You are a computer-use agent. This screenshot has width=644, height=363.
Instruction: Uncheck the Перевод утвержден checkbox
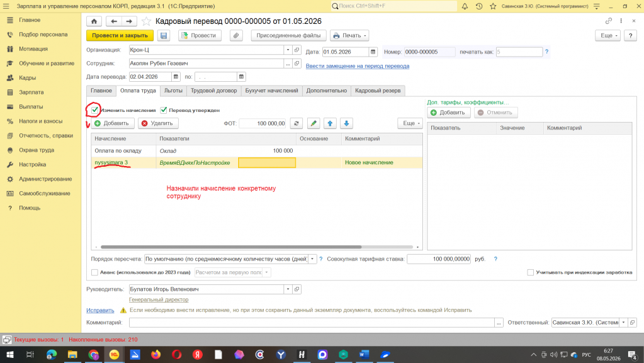164,110
